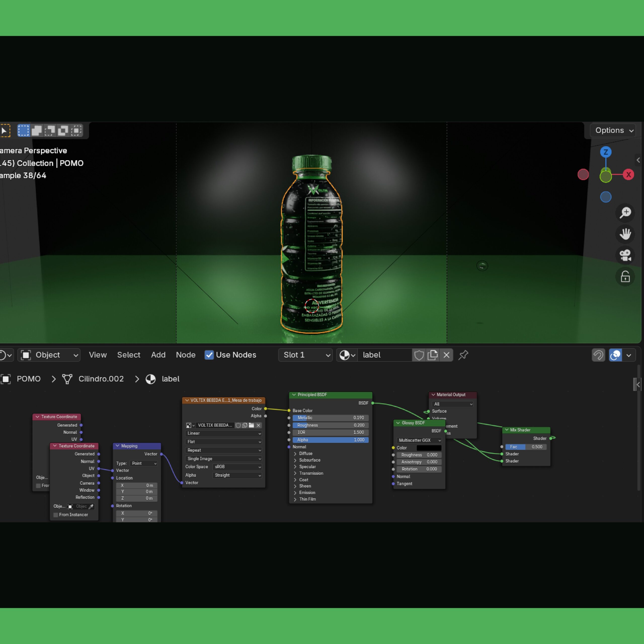Click the zoom magnifier viewport icon
Viewport: 644px width, 644px height.
tap(625, 213)
